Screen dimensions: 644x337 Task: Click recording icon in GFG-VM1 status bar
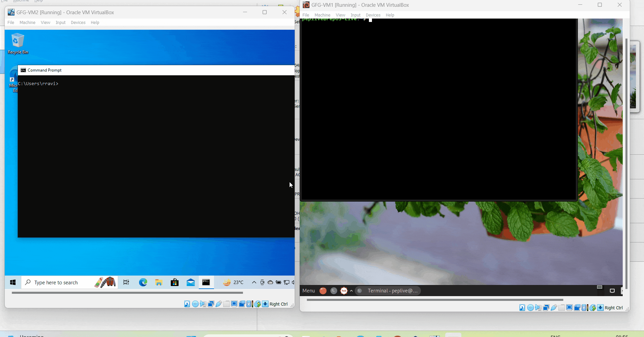[x=577, y=308]
